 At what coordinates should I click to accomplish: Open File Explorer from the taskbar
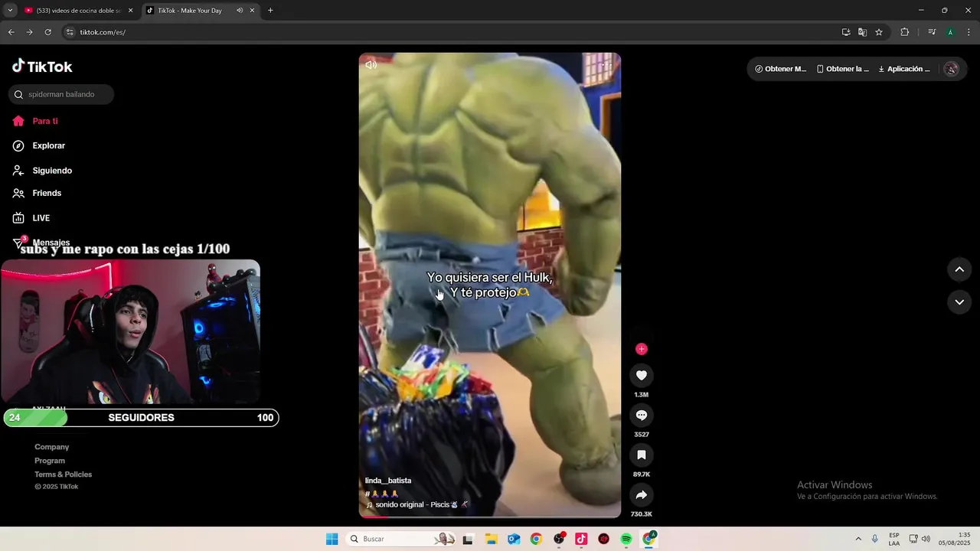[x=492, y=539]
